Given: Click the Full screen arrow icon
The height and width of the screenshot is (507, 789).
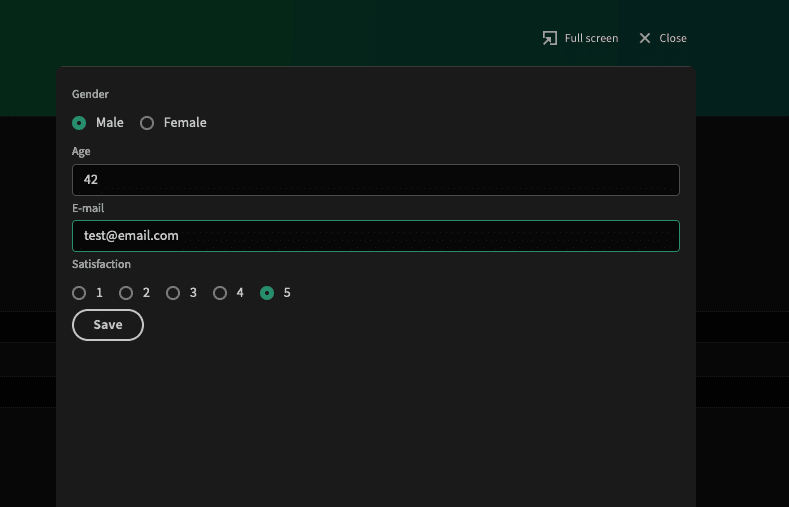Looking at the screenshot, I should click(549, 38).
